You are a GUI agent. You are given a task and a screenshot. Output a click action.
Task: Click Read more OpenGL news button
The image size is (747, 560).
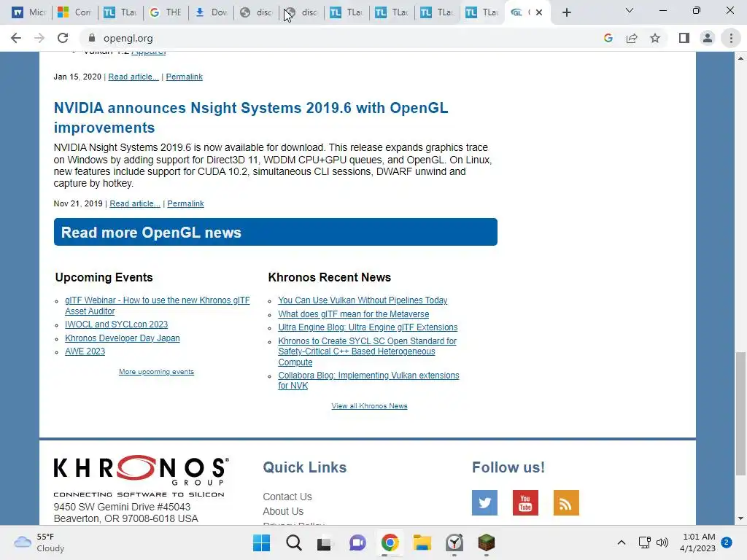[275, 232]
